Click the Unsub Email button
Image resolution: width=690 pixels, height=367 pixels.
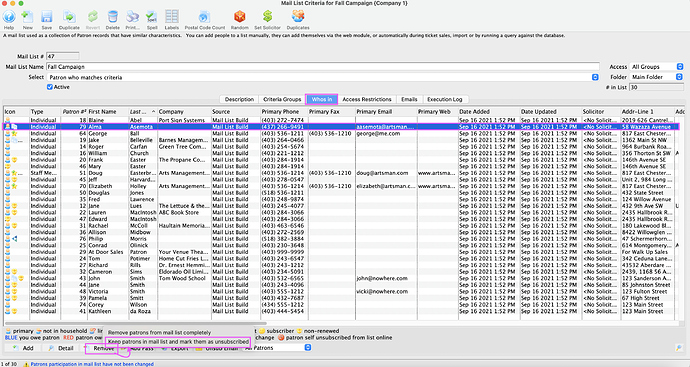(217, 348)
